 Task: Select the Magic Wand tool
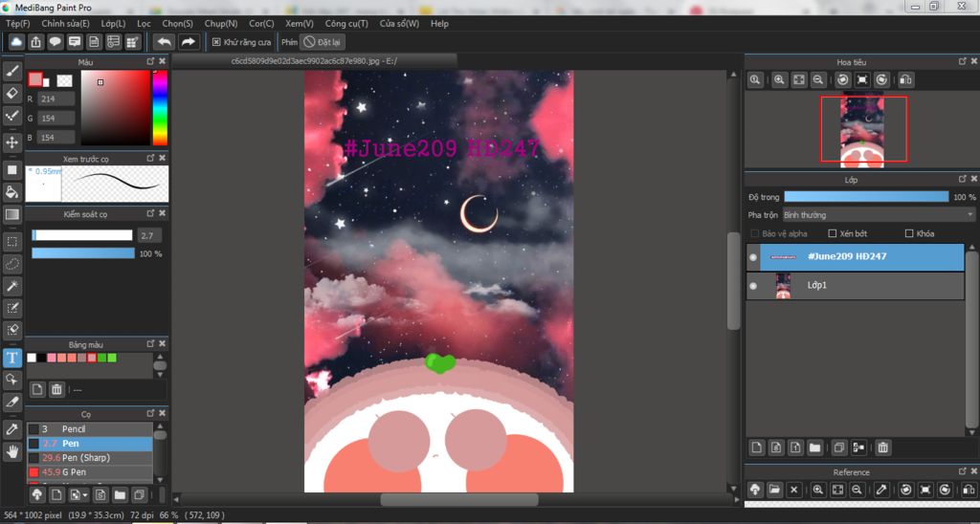11,286
